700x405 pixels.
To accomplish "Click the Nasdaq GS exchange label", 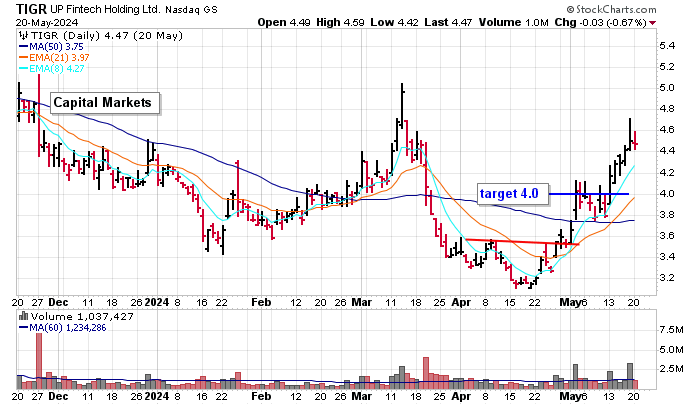I will (191, 9).
